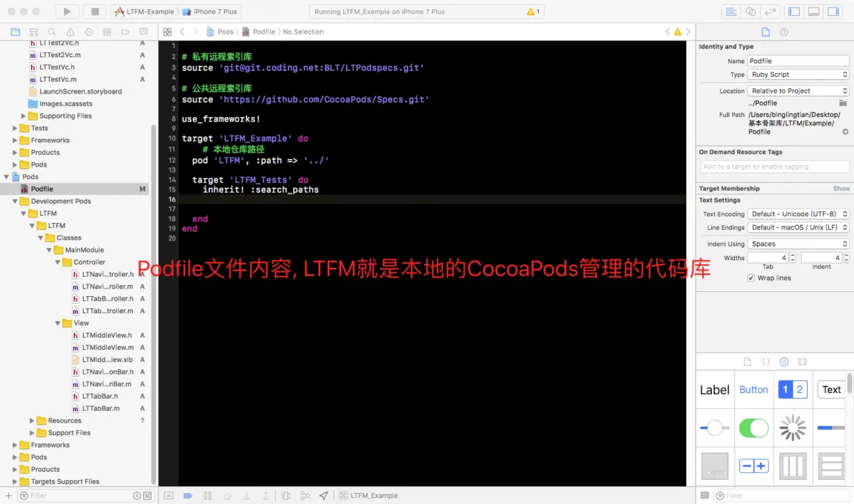
Task: Go back in editor history
Action: pyautogui.click(x=182, y=32)
